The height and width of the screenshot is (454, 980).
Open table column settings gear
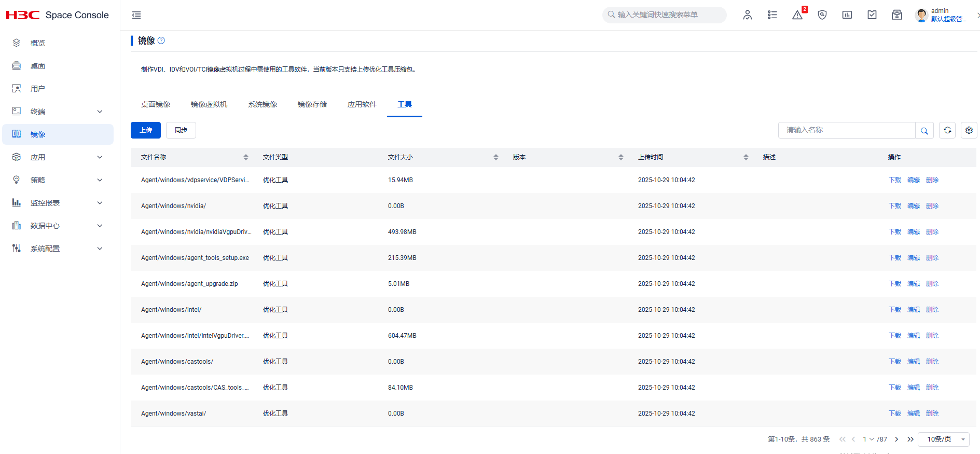point(969,130)
